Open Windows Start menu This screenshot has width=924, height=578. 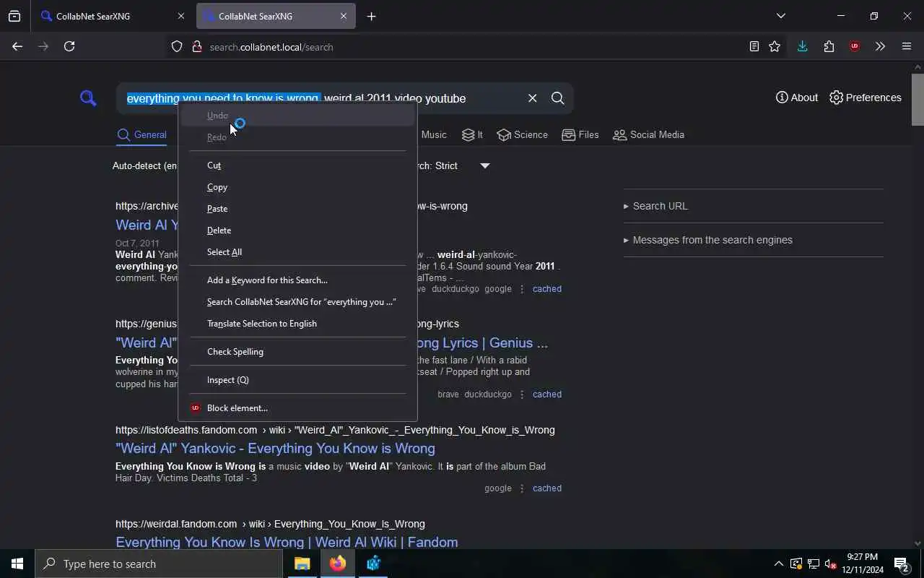(x=17, y=564)
